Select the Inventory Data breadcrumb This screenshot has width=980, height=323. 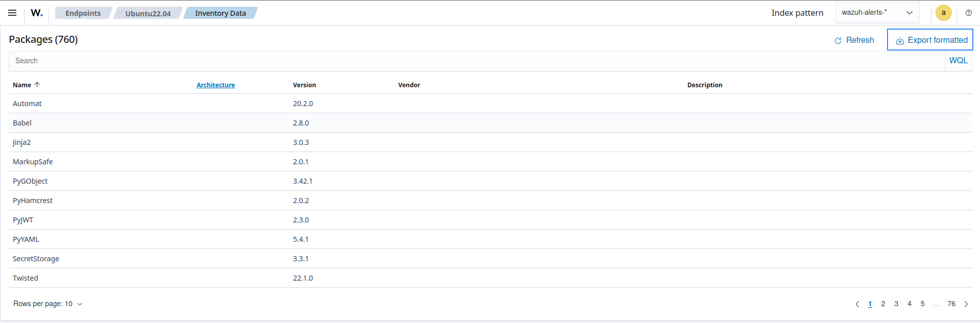(220, 13)
